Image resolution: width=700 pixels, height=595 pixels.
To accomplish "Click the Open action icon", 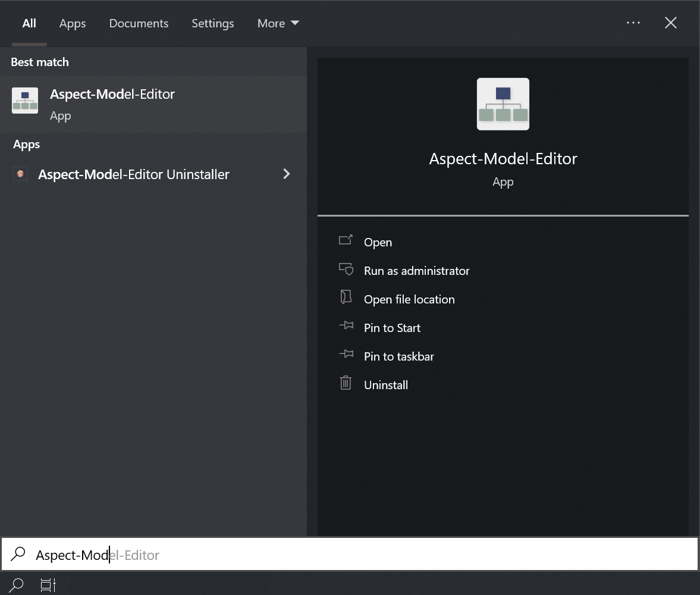I will [346, 240].
